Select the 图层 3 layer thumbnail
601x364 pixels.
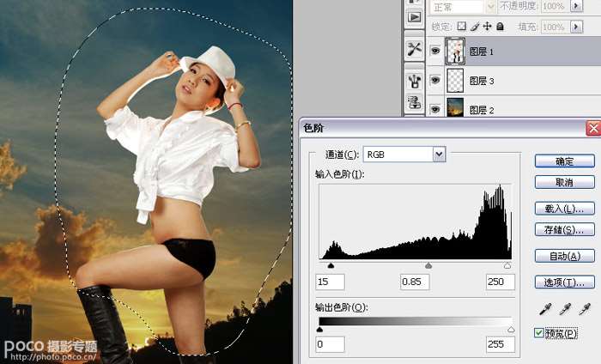pos(455,81)
